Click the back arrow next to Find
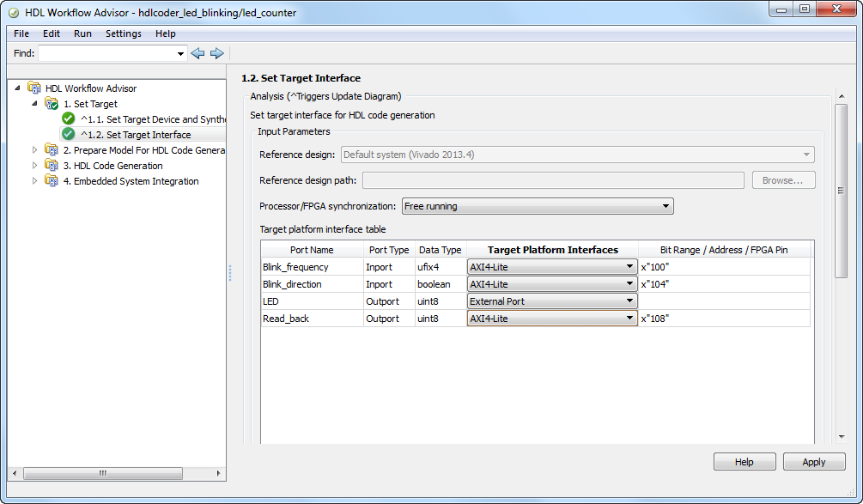This screenshot has height=504, width=863. (198, 53)
